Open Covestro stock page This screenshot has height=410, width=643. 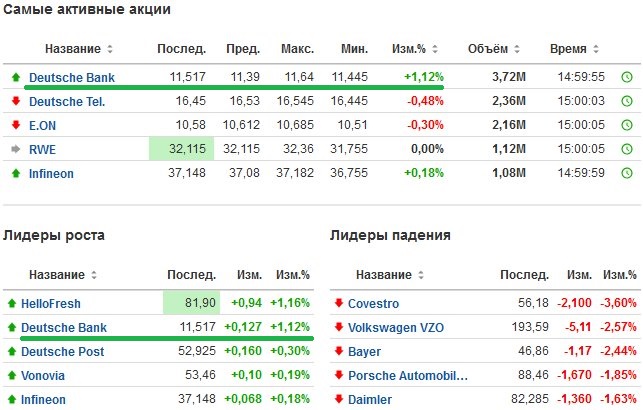point(373,304)
